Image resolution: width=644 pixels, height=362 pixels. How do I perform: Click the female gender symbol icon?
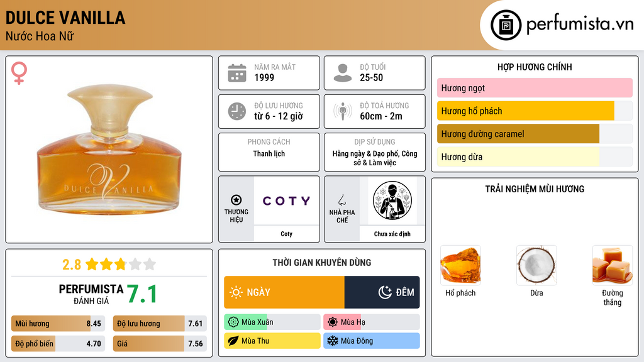pos(19,73)
